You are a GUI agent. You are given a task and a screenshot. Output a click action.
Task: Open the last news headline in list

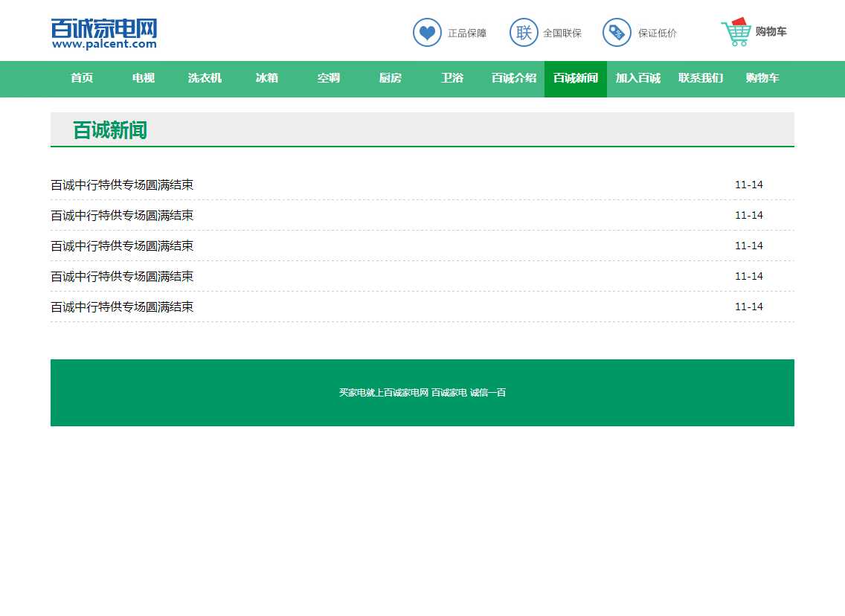122,307
